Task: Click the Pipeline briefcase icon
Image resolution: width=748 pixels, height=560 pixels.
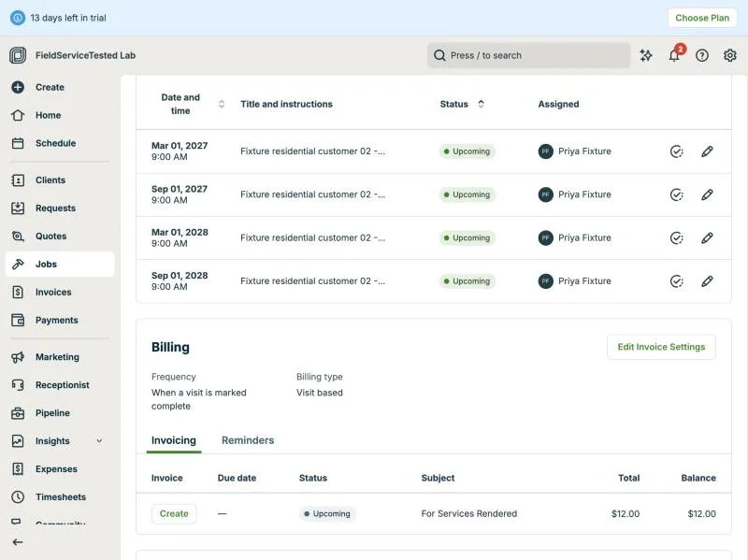Action: coord(18,413)
